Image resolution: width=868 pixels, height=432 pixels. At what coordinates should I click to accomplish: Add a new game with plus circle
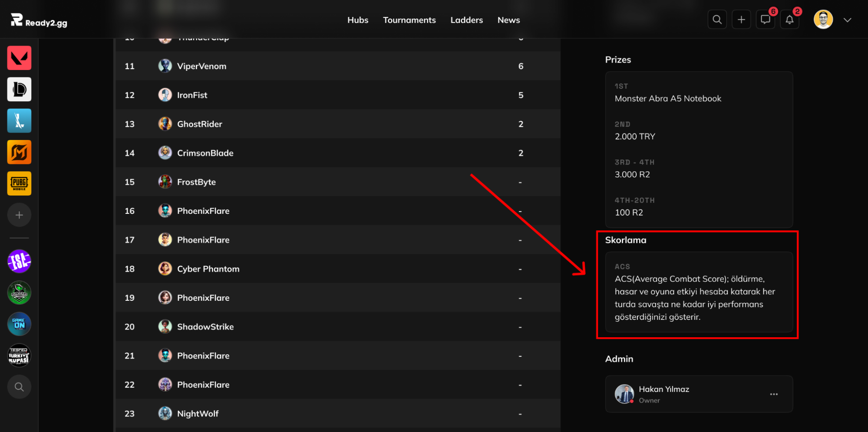click(19, 215)
